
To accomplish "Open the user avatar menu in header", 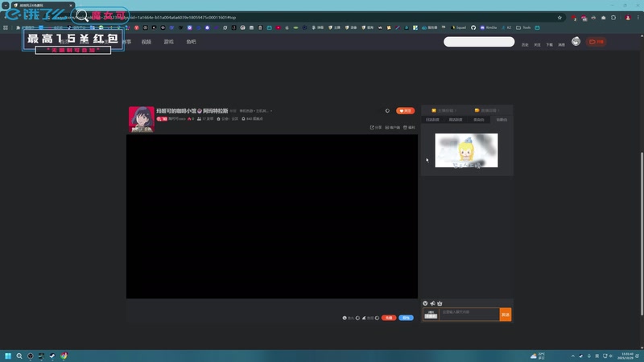I will 576,42.
